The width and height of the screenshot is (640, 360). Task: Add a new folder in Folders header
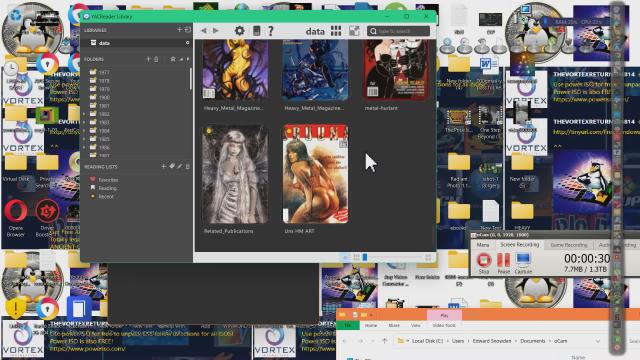point(148,59)
